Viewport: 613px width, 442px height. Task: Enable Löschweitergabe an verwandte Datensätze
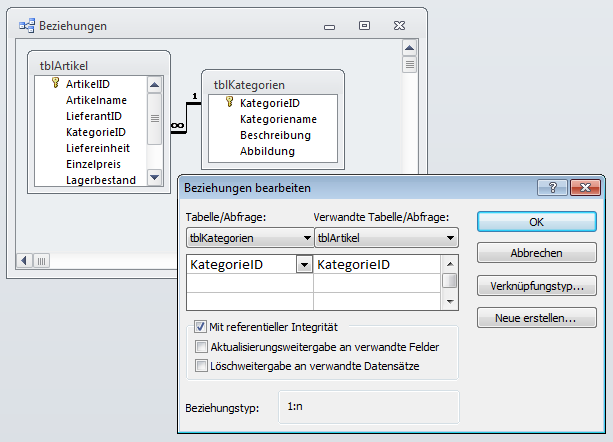[201, 366]
